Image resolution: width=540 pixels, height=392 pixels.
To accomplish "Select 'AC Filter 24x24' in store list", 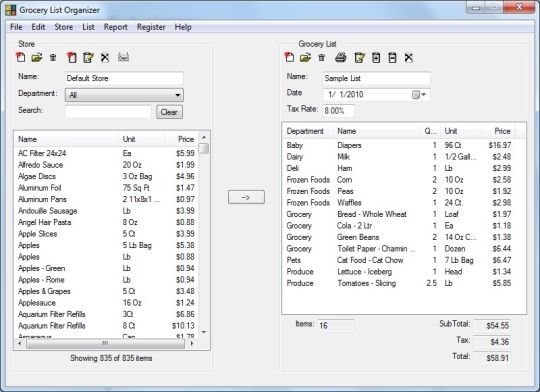I will click(106, 153).
